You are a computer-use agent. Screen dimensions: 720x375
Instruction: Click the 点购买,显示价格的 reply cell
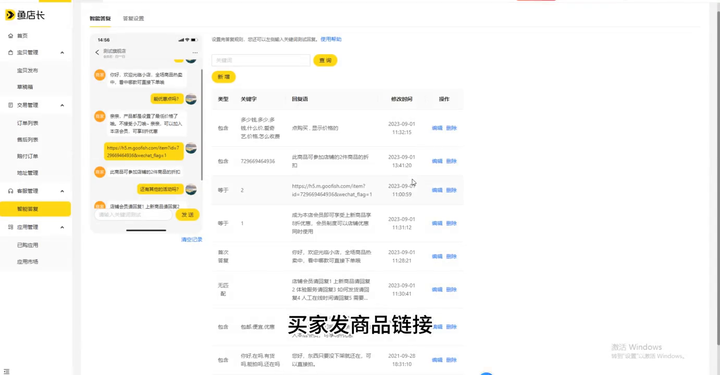coord(315,128)
